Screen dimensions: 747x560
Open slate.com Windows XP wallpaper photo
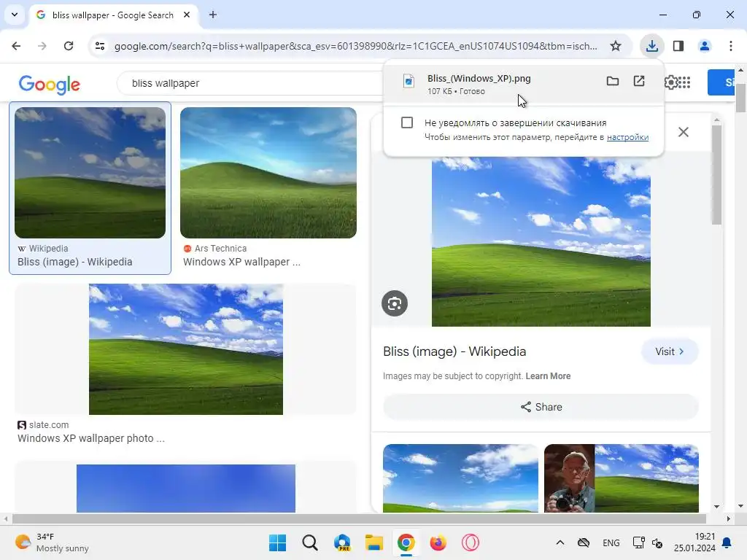click(x=186, y=349)
